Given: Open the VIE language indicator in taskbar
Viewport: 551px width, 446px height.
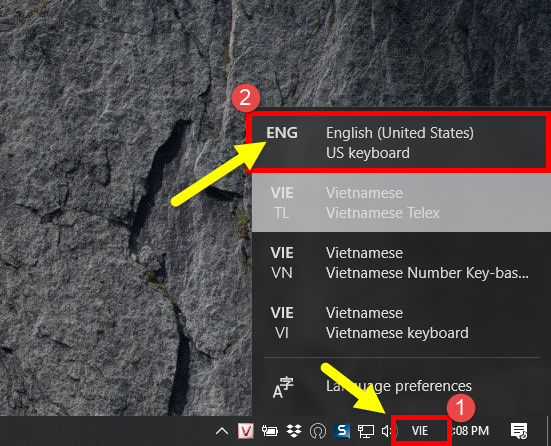Looking at the screenshot, I should coord(420,431).
